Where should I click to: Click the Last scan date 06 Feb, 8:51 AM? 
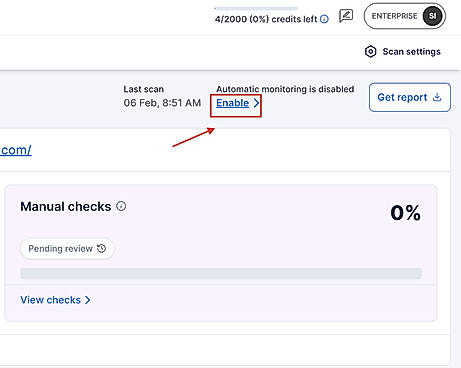162,103
